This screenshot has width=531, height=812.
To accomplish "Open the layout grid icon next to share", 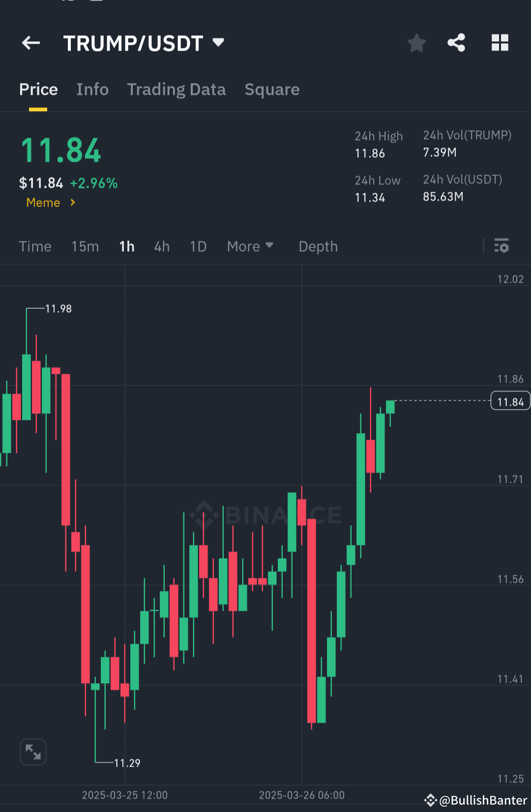I will pos(500,43).
